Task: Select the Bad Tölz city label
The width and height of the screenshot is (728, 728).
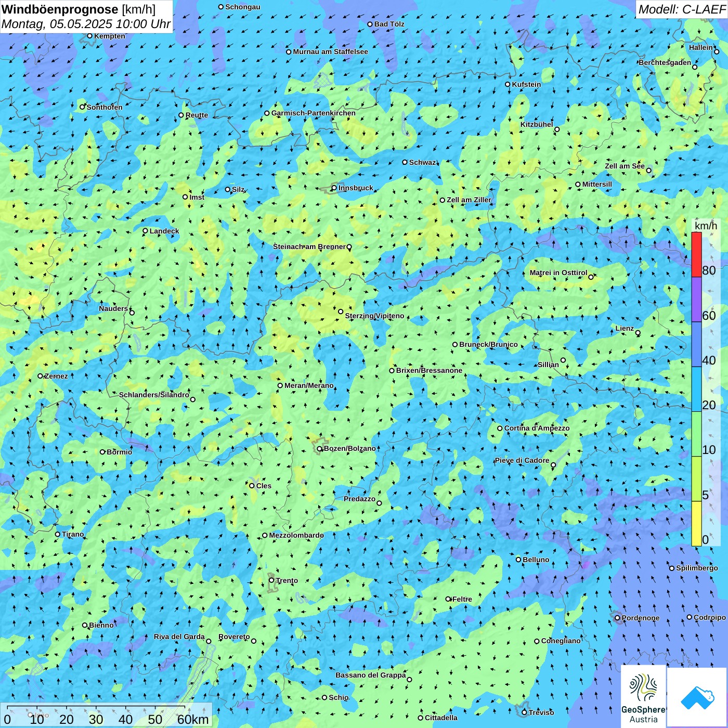Action: [x=389, y=24]
